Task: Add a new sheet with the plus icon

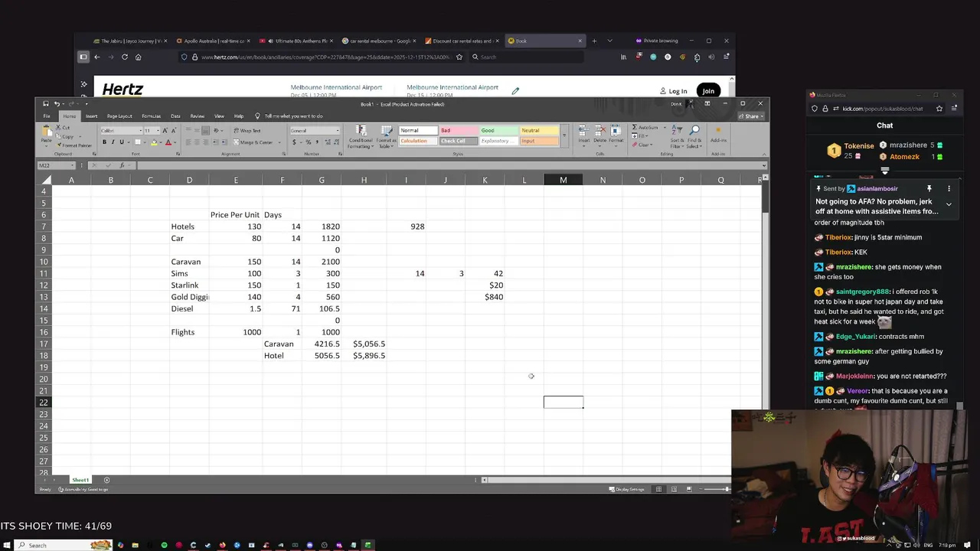Action: [106, 480]
